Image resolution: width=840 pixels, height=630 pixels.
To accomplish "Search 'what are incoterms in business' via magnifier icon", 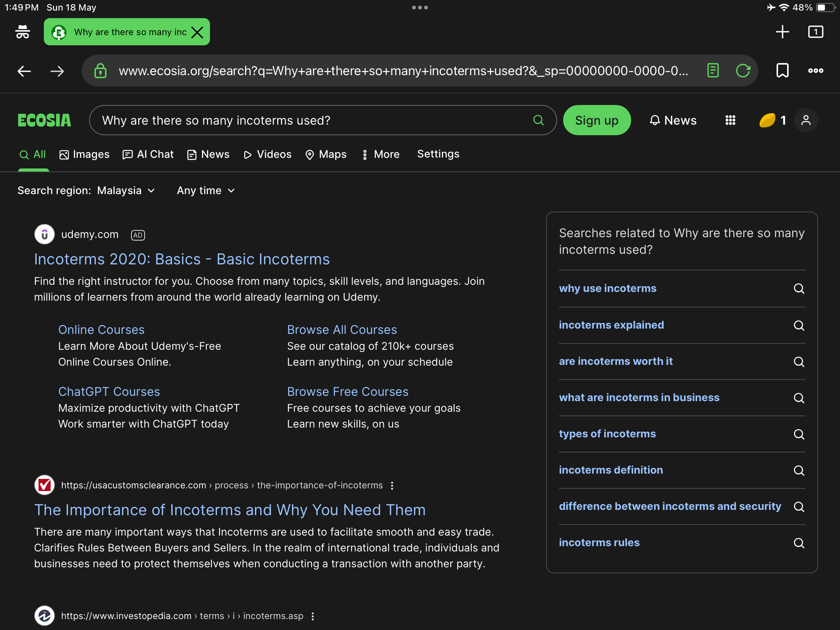I will point(798,398).
